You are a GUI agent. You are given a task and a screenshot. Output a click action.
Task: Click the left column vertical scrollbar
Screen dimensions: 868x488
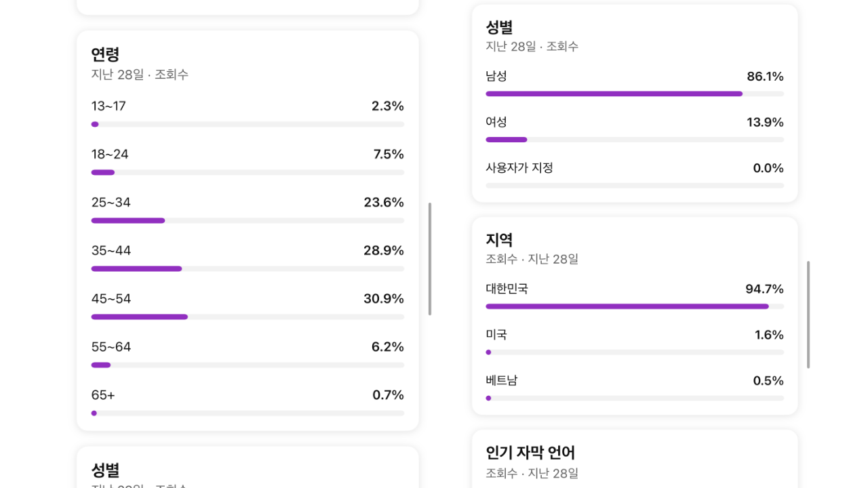click(430, 259)
